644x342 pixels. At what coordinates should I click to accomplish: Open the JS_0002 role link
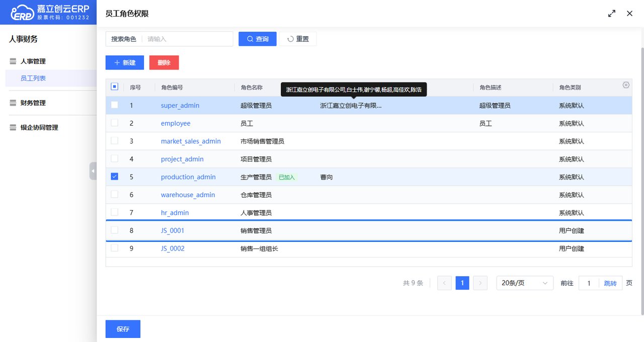(x=173, y=248)
